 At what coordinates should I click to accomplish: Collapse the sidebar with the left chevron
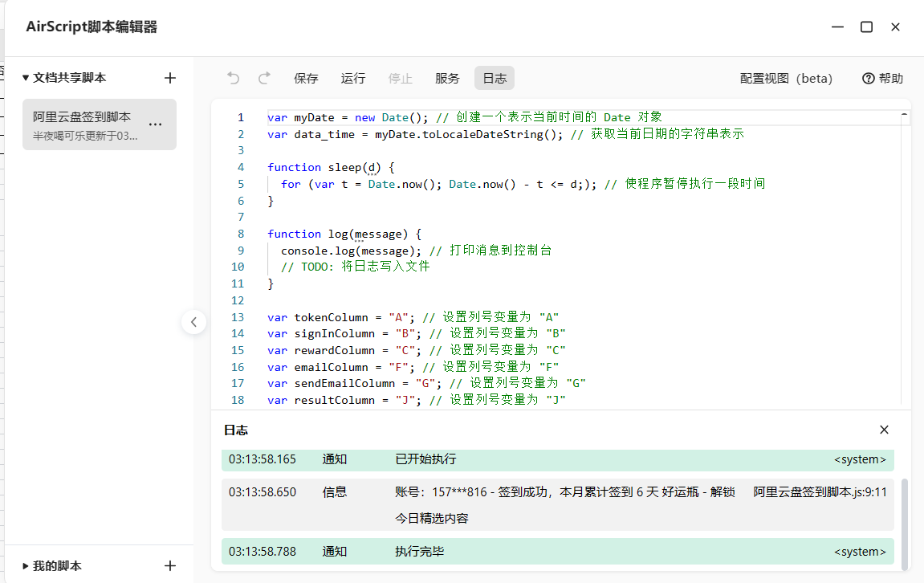pyautogui.click(x=194, y=322)
